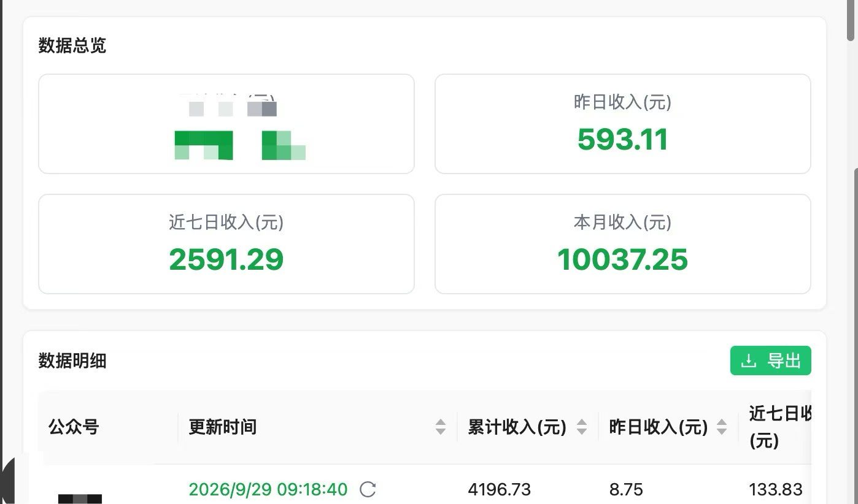The image size is (858, 504).
Task: Select the 公众号 column header
Action: click(74, 427)
